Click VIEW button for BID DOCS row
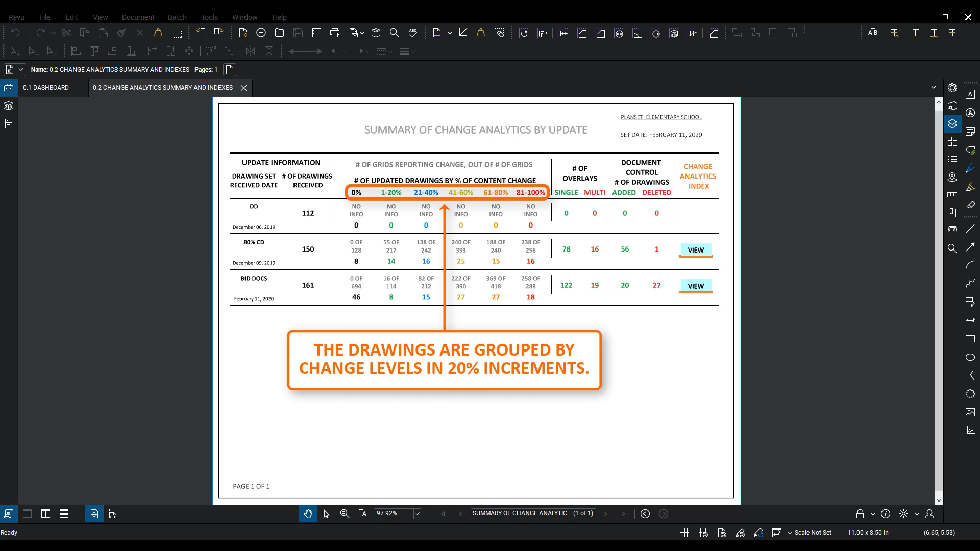This screenshot has height=551, width=980. (x=695, y=286)
